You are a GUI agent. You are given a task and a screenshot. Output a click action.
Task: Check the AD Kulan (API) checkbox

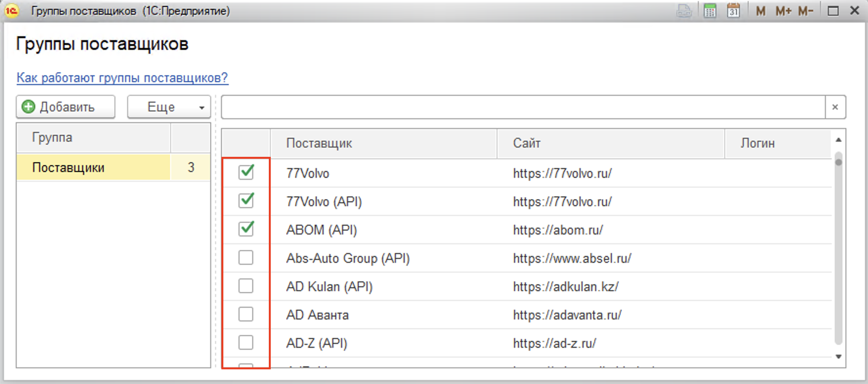[246, 286]
